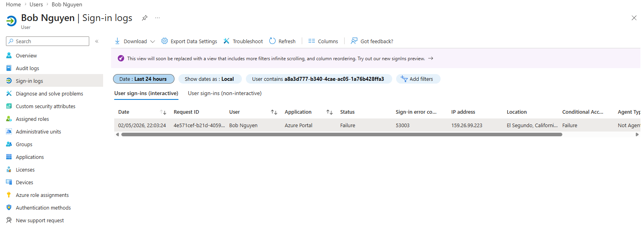
Task: Click Status column header
Action: [347, 112]
